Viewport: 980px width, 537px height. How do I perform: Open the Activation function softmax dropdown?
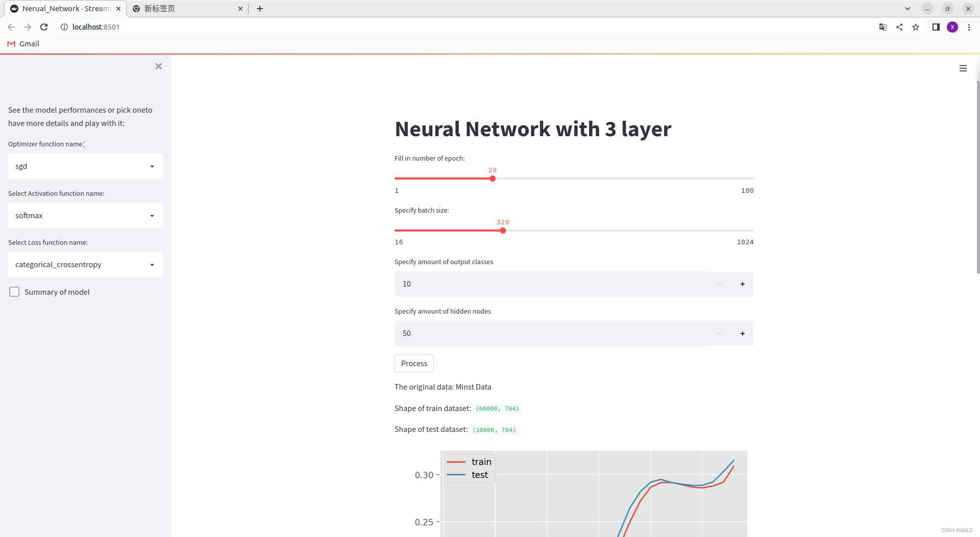coord(86,216)
